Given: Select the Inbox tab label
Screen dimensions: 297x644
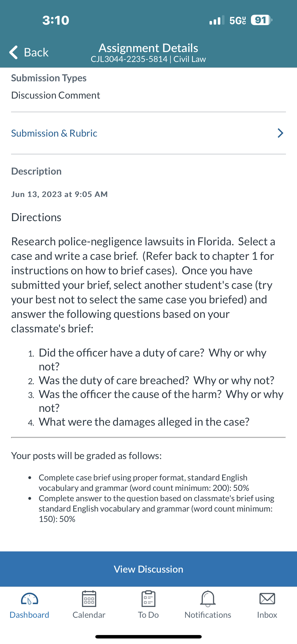Looking at the screenshot, I should pos(267,615).
